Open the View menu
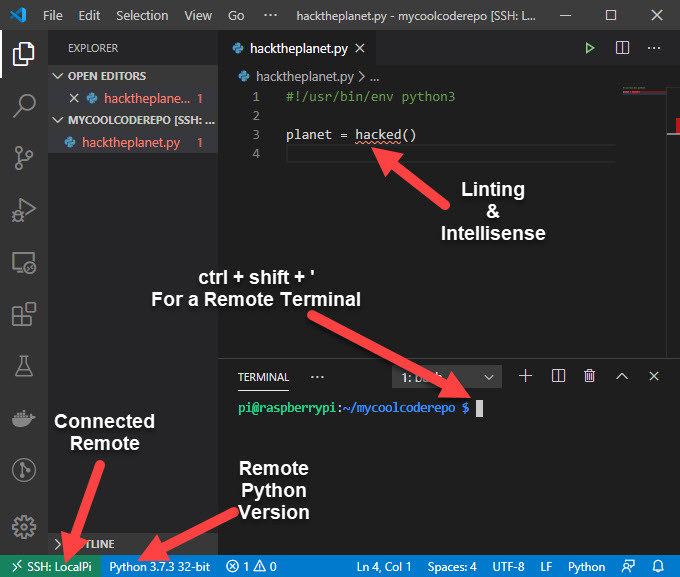Image resolution: width=680 pixels, height=577 pixels. (198, 16)
